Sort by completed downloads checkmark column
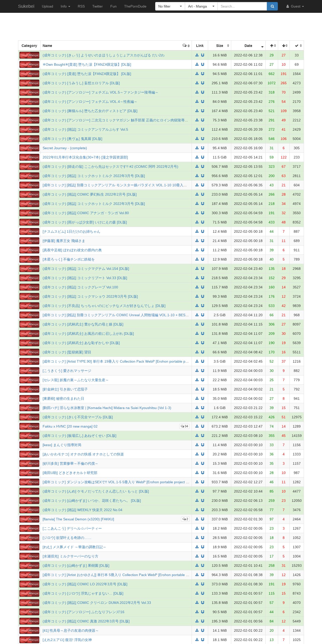322x644 pixels. (x=297, y=46)
